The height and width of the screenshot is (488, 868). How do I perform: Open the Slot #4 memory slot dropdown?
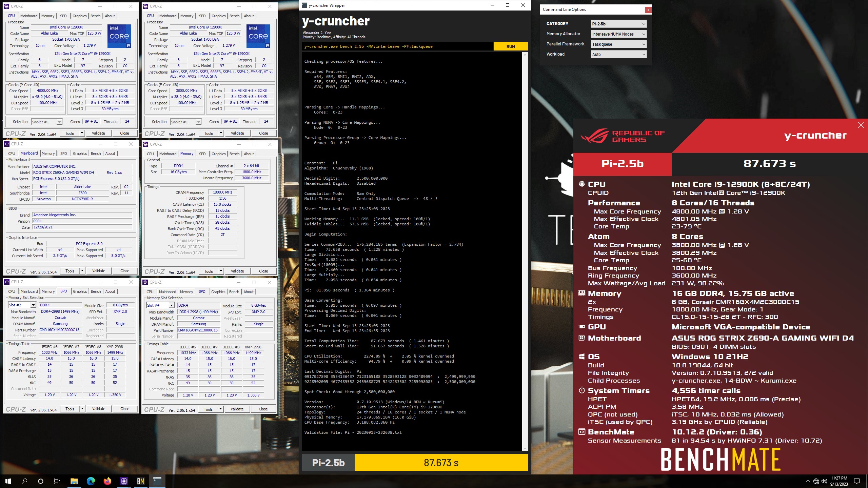(160, 305)
